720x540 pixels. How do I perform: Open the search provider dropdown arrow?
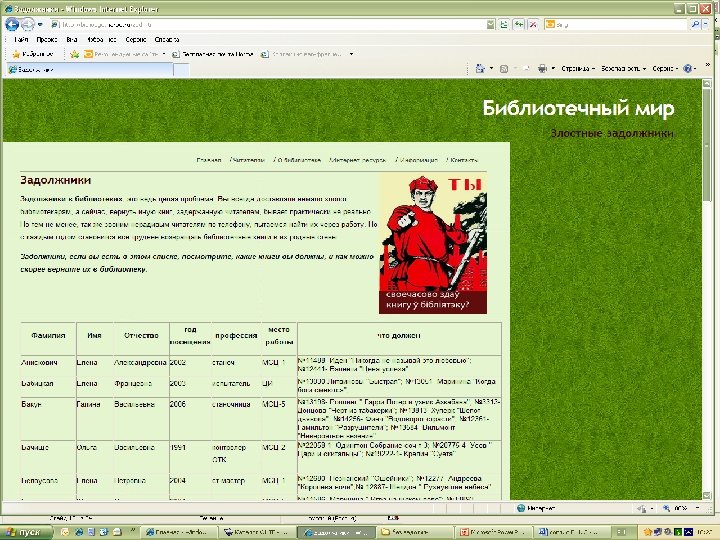[706, 24]
